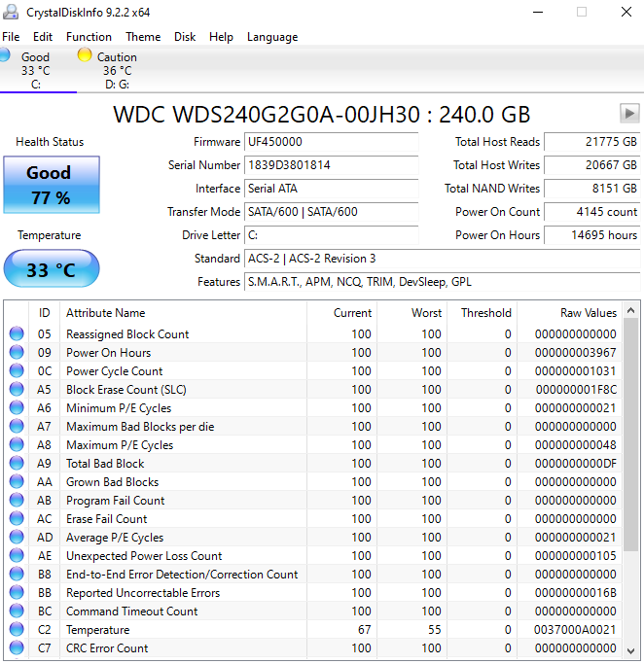Click Total NAND Writes value 8151 GB
The image size is (644, 664).
click(x=591, y=189)
